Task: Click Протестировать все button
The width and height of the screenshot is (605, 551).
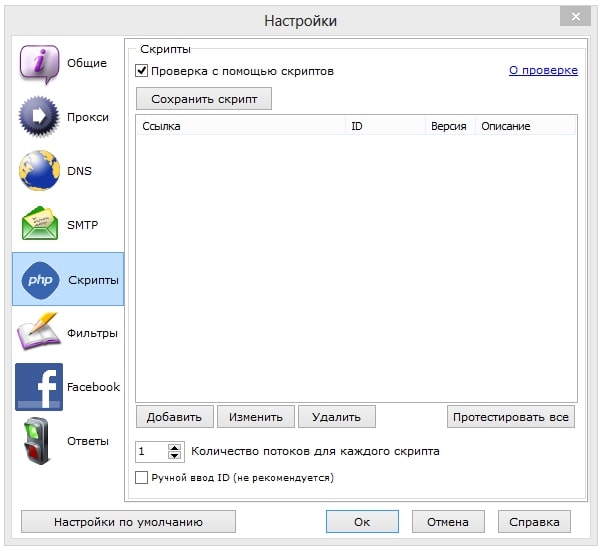Action: (511, 417)
